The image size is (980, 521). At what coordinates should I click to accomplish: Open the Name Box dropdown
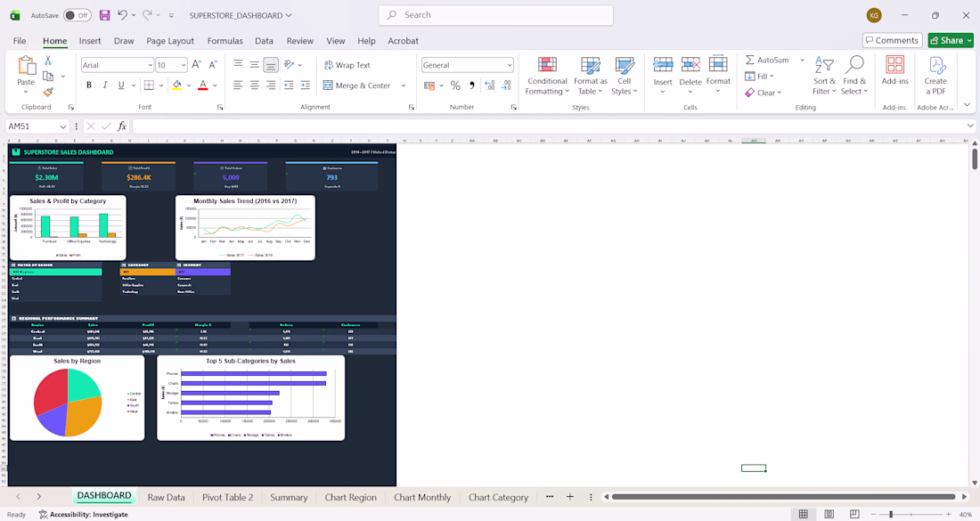pos(62,126)
